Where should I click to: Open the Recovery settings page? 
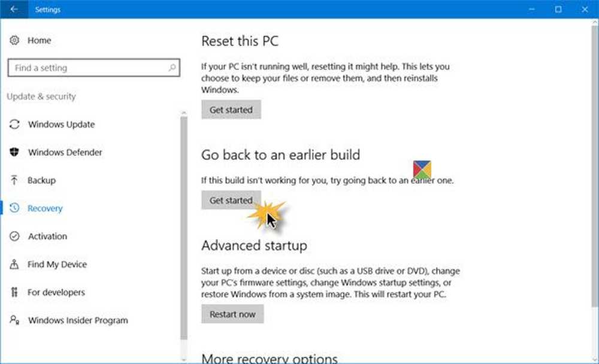pos(45,208)
